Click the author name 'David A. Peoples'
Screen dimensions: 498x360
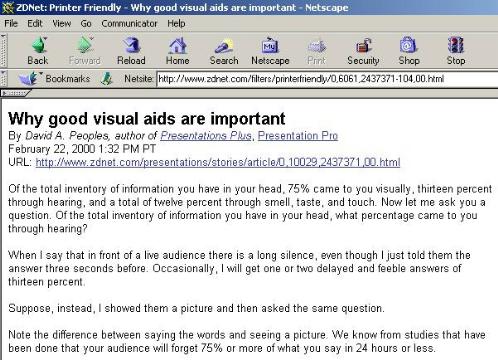[x=67, y=136]
